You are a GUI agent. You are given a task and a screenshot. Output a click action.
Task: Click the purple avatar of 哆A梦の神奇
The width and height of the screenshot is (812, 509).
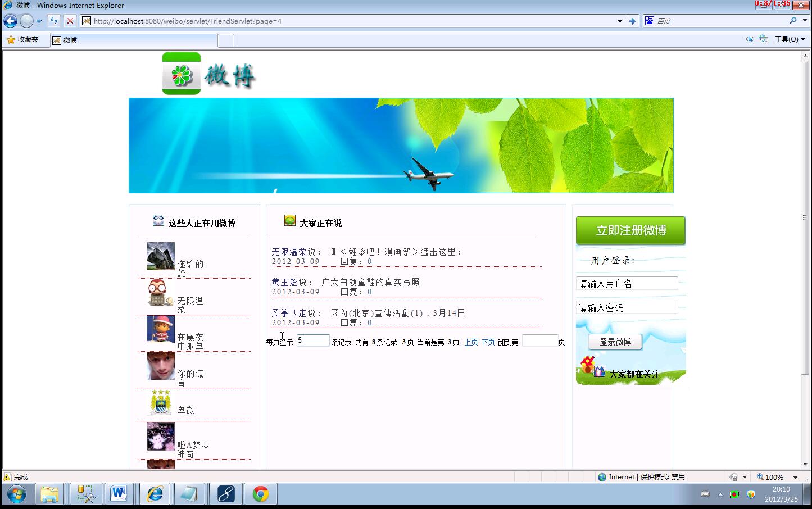click(x=160, y=437)
